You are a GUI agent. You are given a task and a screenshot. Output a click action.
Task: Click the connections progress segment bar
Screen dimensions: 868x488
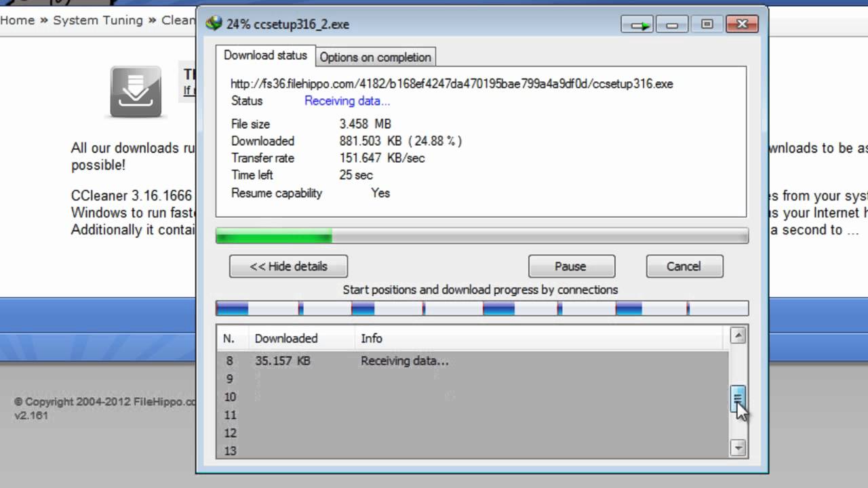pos(482,308)
